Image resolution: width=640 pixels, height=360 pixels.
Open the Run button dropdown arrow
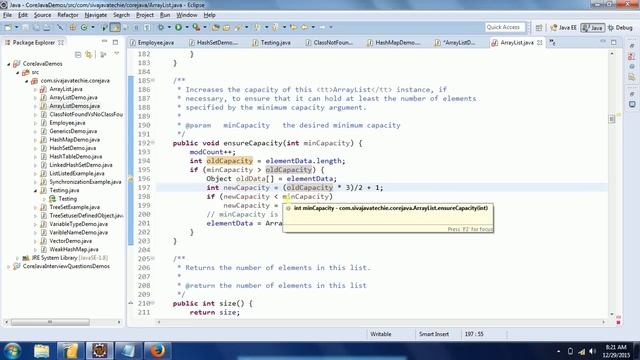[x=187, y=27]
